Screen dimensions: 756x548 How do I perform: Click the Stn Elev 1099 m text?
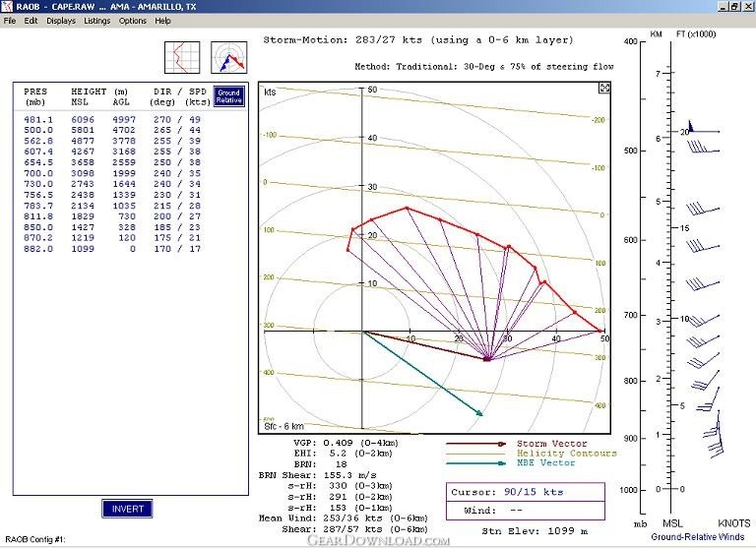click(x=535, y=531)
